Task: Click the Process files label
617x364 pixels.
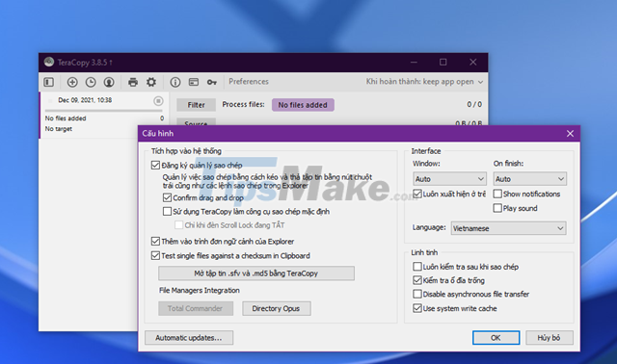Action: click(243, 105)
